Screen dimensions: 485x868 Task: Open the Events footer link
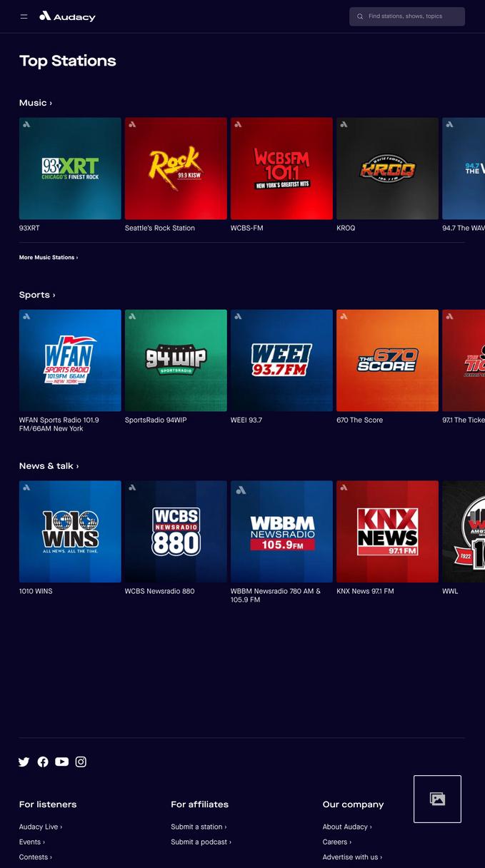[32, 842]
